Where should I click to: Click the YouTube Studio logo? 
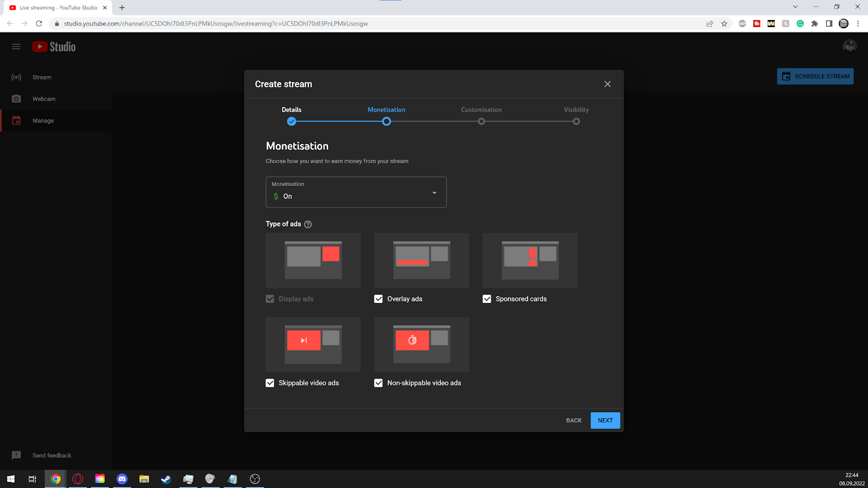[x=54, y=47]
